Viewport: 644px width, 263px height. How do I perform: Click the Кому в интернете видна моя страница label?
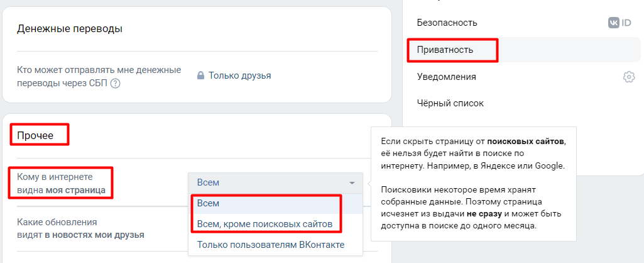(62, 183)
